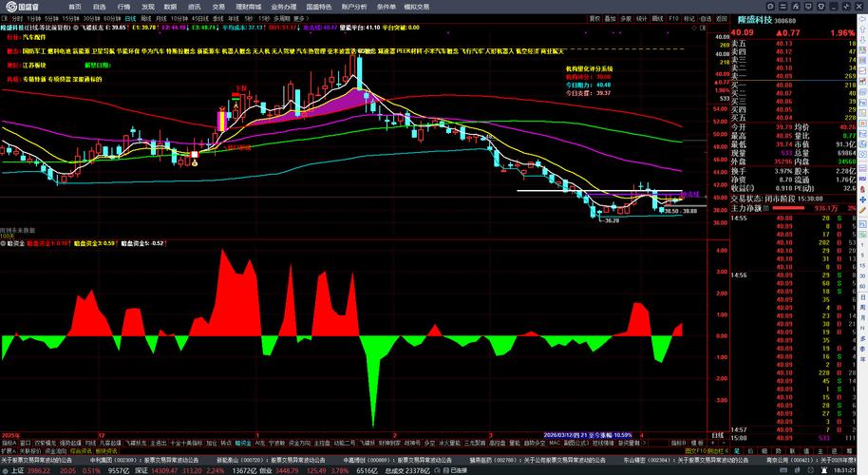Screen dimensions: 868x475
Task: Open the 新能泰山 announcement in ticker
Action: tap(271, 460)
